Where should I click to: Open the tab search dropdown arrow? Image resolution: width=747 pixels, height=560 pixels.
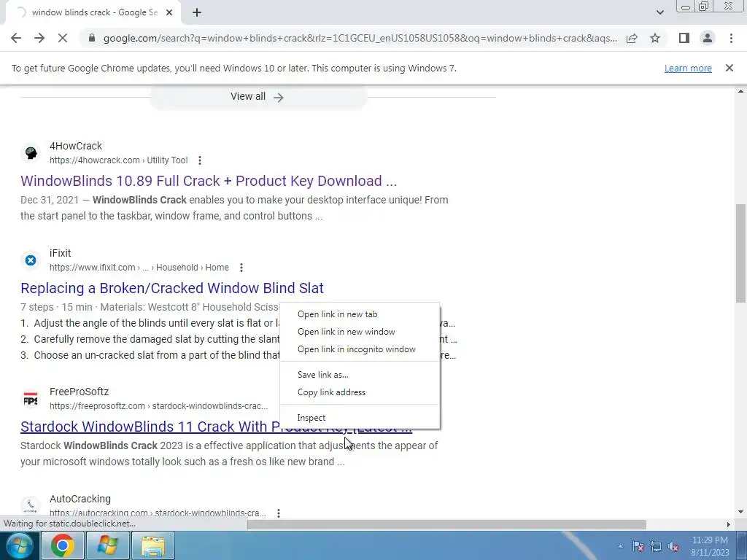pos(659,12)
